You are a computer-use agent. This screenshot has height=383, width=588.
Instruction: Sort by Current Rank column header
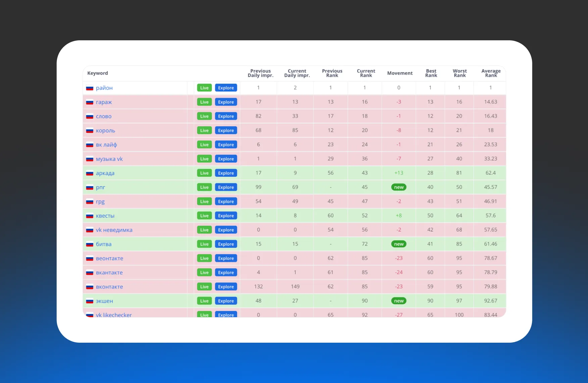(366, 73)
